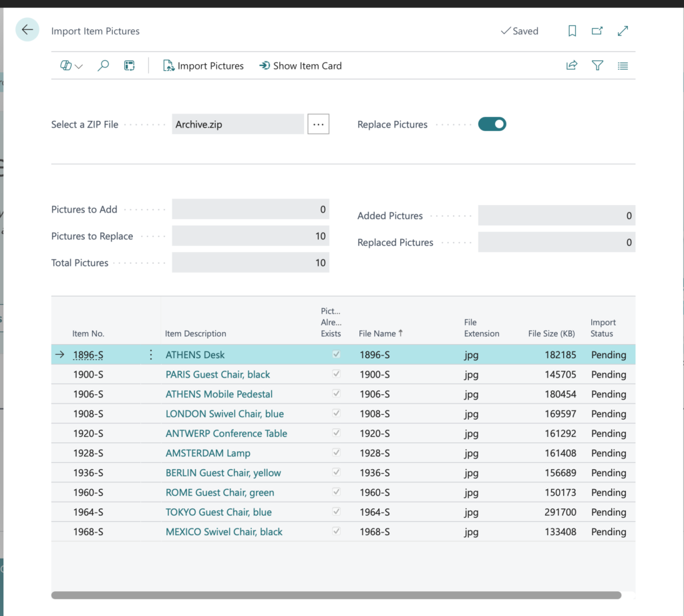Click the bookmark icon
The image size is (684, 616).
[572, 31]
